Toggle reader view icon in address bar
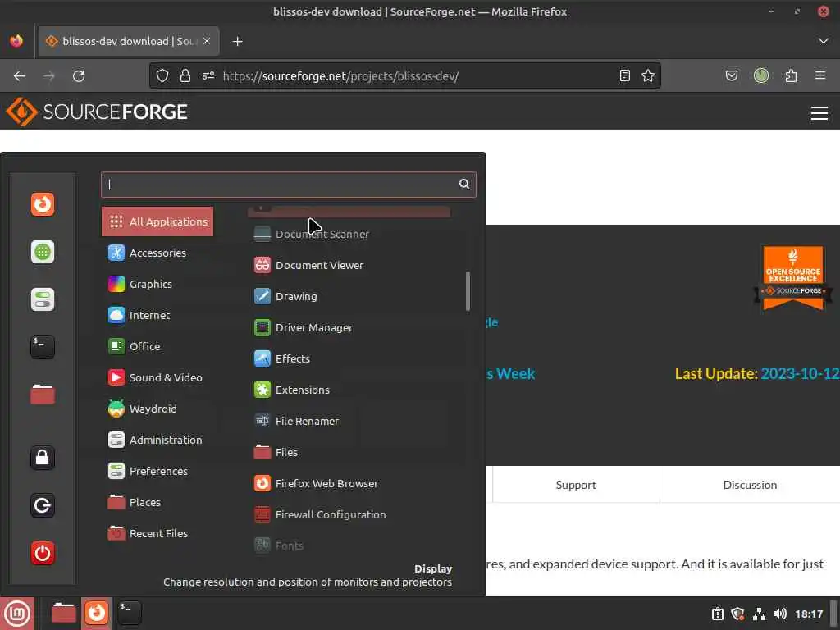840x630 pixels. point(624,75)
